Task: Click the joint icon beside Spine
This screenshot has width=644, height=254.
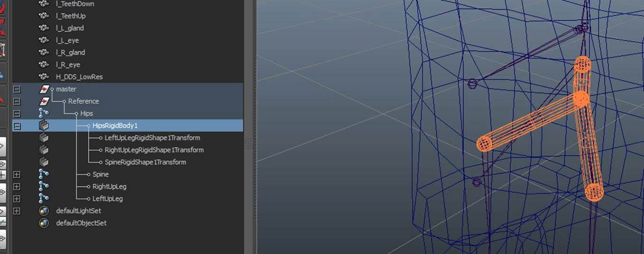Action: (x=44, y=174)
